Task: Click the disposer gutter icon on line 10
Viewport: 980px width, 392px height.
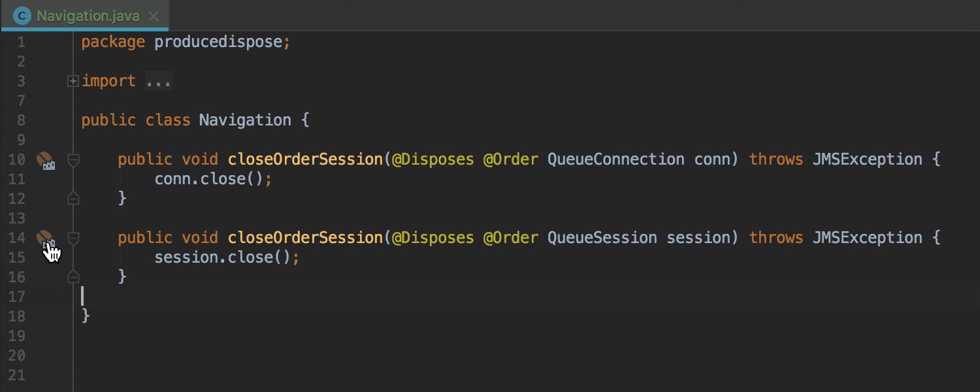Action: (45, 160)
